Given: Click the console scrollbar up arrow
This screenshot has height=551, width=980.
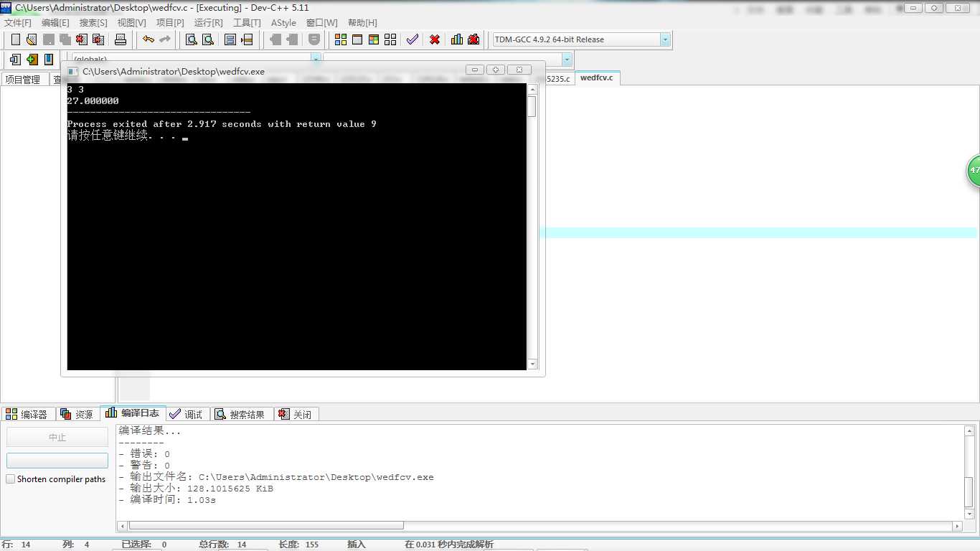Looking at the screenshot, I should click(x=532, y=90).
